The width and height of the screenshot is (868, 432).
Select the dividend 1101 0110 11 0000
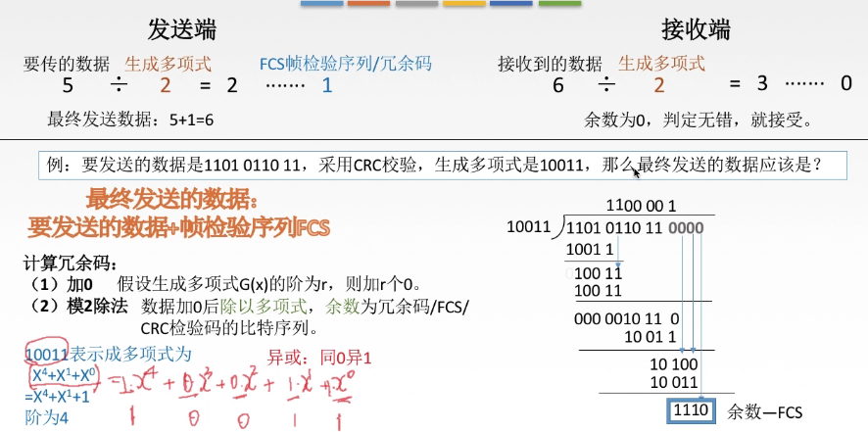click(x=636, y=227)
